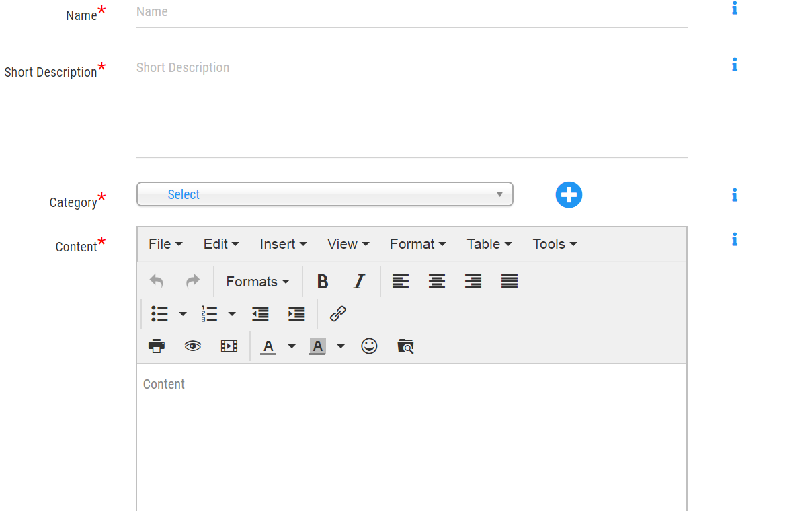Screen dimensions: 812x511
Task: Open the Table menu
Action: coord(489,244)
